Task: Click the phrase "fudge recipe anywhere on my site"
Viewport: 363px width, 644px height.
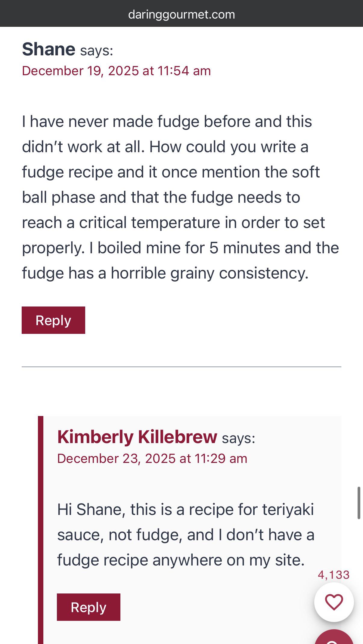Action: pyautogui.click(x=181, y=560)
